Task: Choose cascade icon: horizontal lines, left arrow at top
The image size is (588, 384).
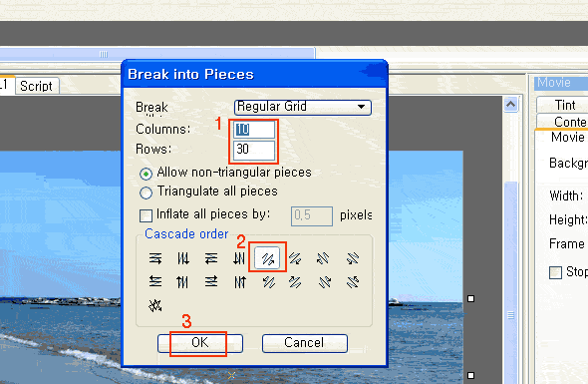Action: (x=155, y=281)
